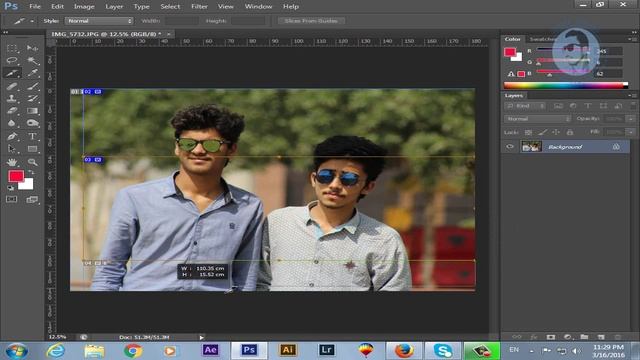
Task: Click the Slices From Guides button
Action: [x=311, y=21]
